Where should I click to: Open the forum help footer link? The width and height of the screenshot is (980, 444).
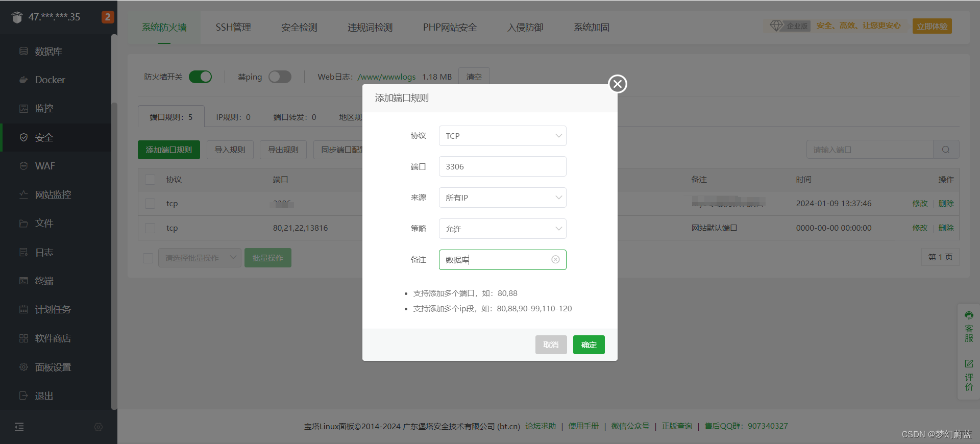[541, 426]
